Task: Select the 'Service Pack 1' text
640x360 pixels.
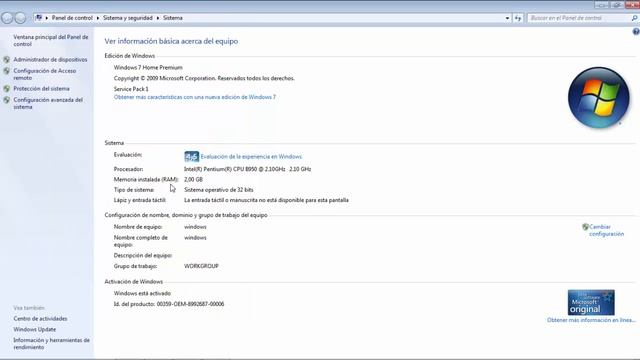Action: pyautogui.click(x=131, y=89)
